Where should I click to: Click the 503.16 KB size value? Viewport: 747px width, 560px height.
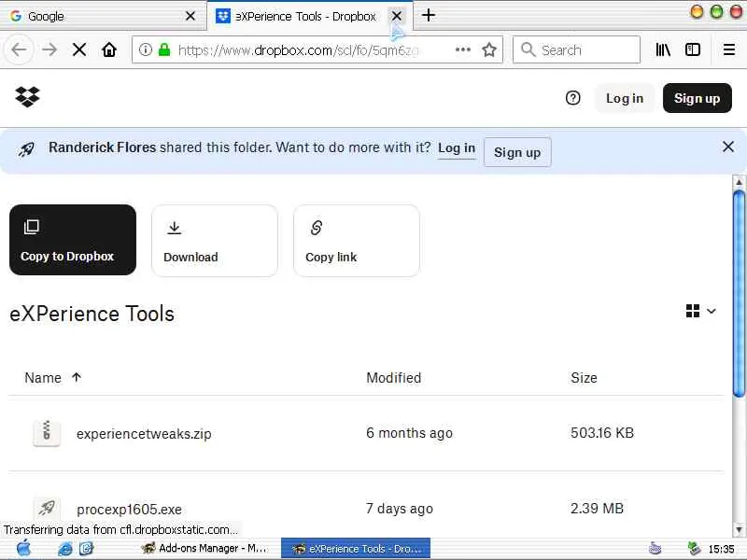602,433
